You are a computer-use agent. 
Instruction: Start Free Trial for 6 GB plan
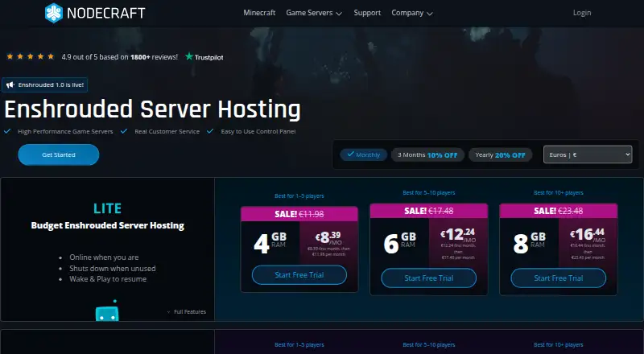click(x=429, y=278)
